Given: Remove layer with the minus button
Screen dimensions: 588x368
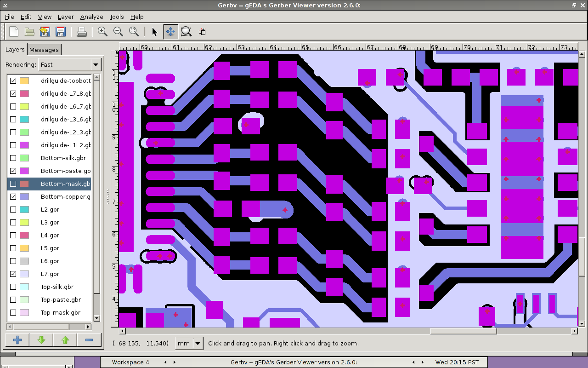Looking at the screenshot, I should click(x=89, y=340).
